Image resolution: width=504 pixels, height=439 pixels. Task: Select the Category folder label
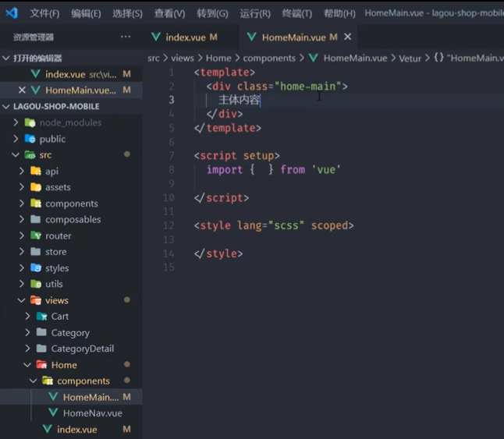click(70, 333)
